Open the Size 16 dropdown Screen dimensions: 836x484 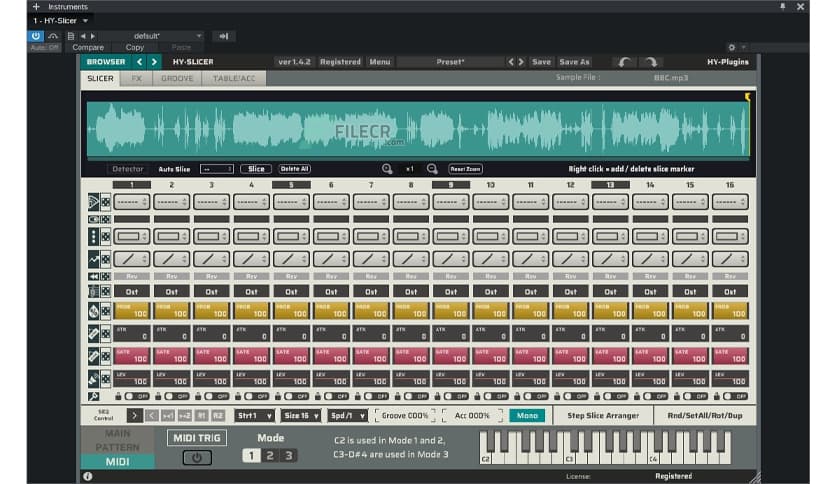point(301,416)
